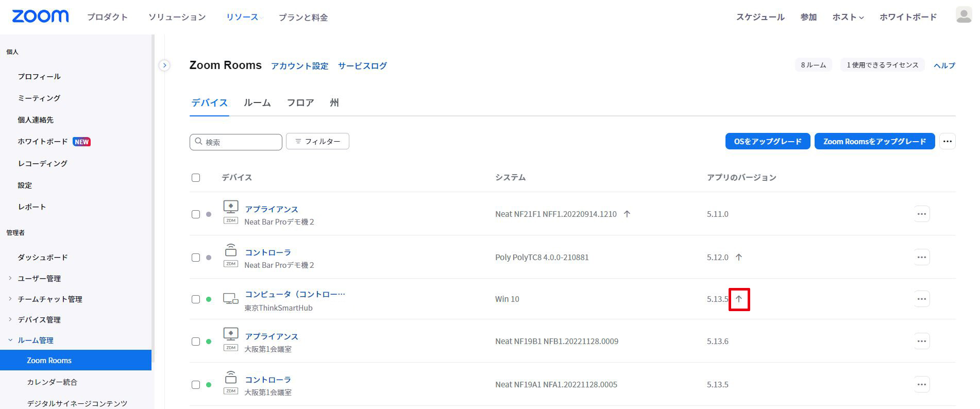980x409 pixels.
Task: Open the ヘルプ link
Action: [944, 65]
